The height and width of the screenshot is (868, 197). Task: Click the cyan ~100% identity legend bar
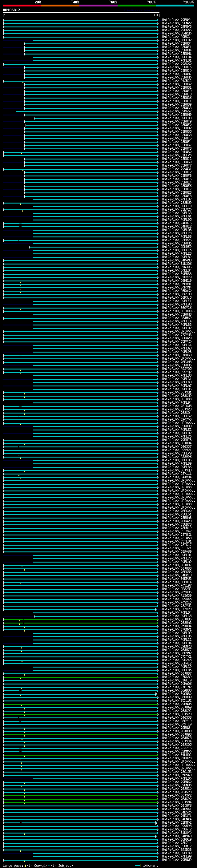(x=175, y=6)
